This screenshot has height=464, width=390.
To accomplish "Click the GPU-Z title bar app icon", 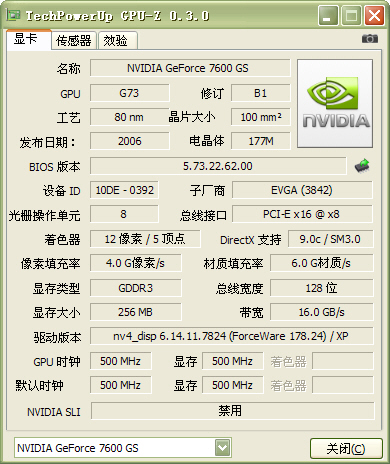I will point(13,15).
